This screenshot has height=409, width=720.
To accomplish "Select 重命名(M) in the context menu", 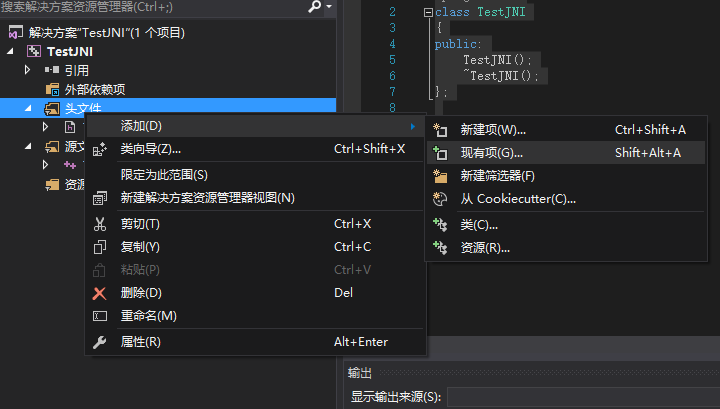I will (x=148, y=316).
